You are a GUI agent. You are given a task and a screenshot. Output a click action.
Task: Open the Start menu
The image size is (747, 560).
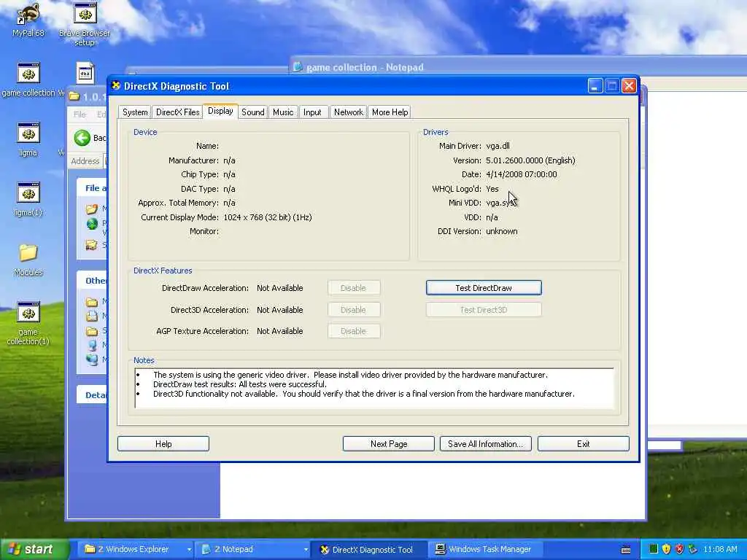(34, 550)
